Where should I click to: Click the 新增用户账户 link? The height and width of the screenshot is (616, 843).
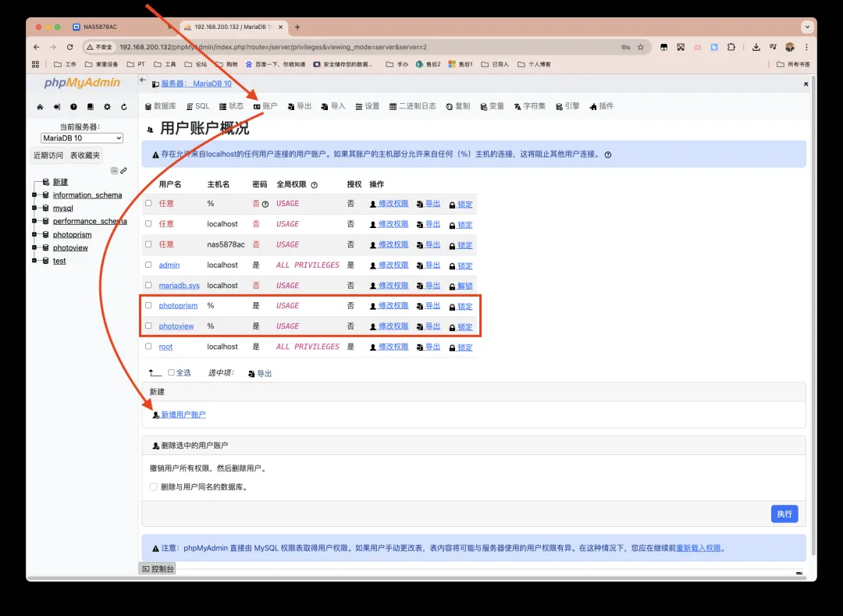[183, 415]
